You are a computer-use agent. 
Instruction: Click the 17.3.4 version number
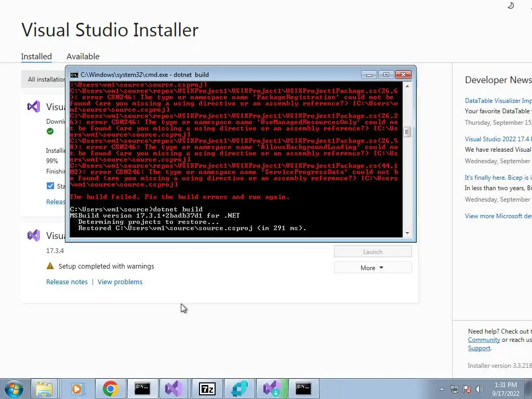click(55, 251)
